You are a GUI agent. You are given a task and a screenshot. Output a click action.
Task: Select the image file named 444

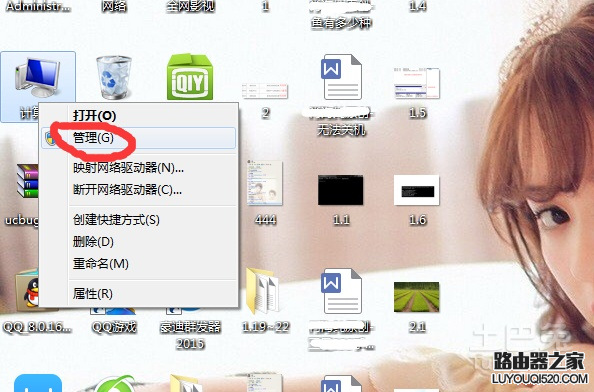(265, 183)
